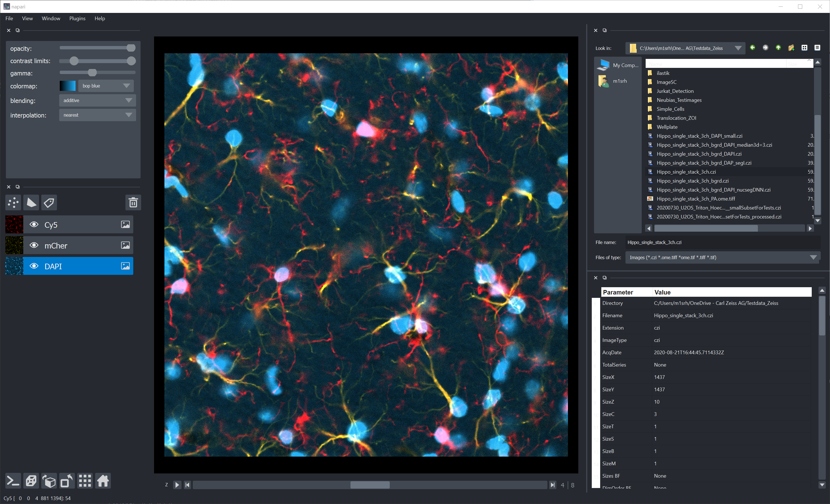
Task: Hide the DAPI layer
Action: [34, 266]
